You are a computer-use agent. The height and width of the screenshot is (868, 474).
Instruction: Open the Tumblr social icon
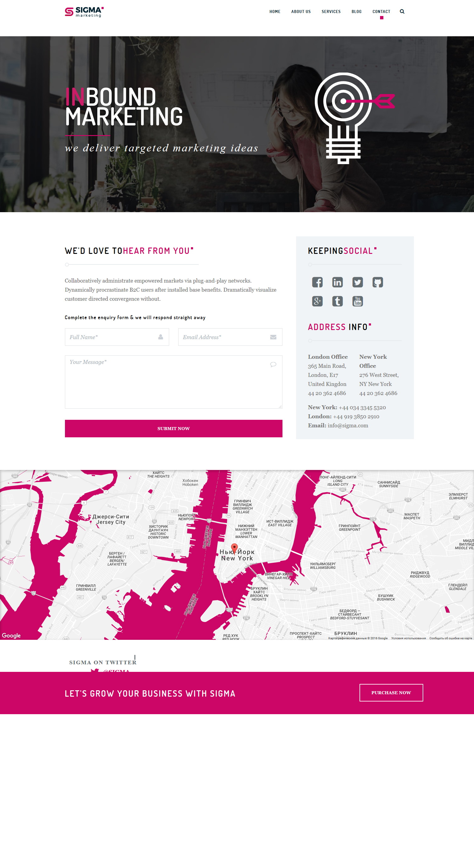(337, 301)
